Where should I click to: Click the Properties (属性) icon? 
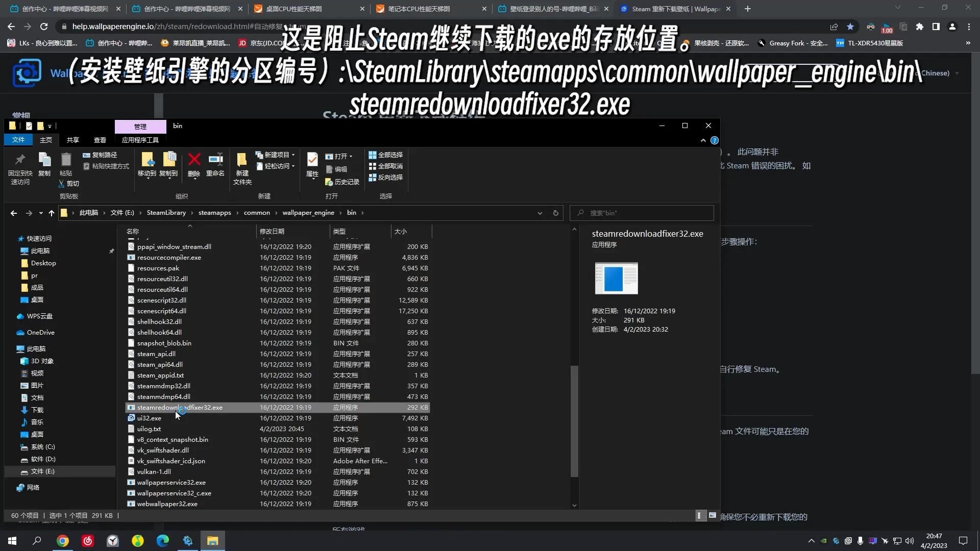[312, 165]
